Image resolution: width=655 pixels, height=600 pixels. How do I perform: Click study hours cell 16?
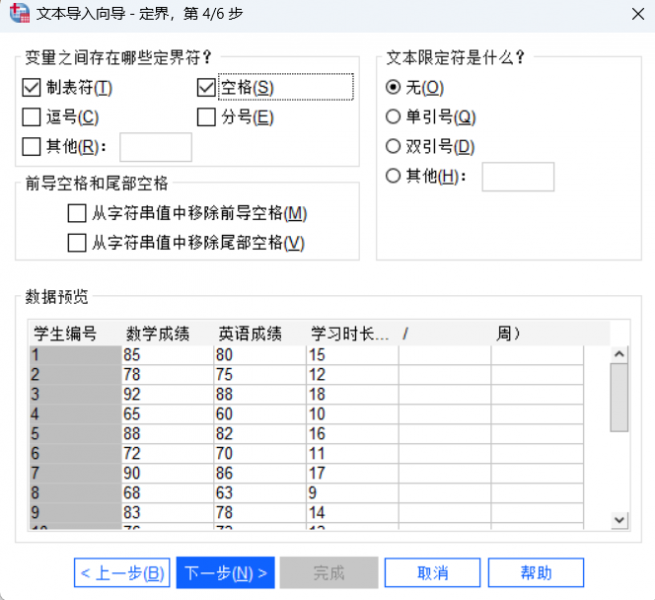coord(352,434)
